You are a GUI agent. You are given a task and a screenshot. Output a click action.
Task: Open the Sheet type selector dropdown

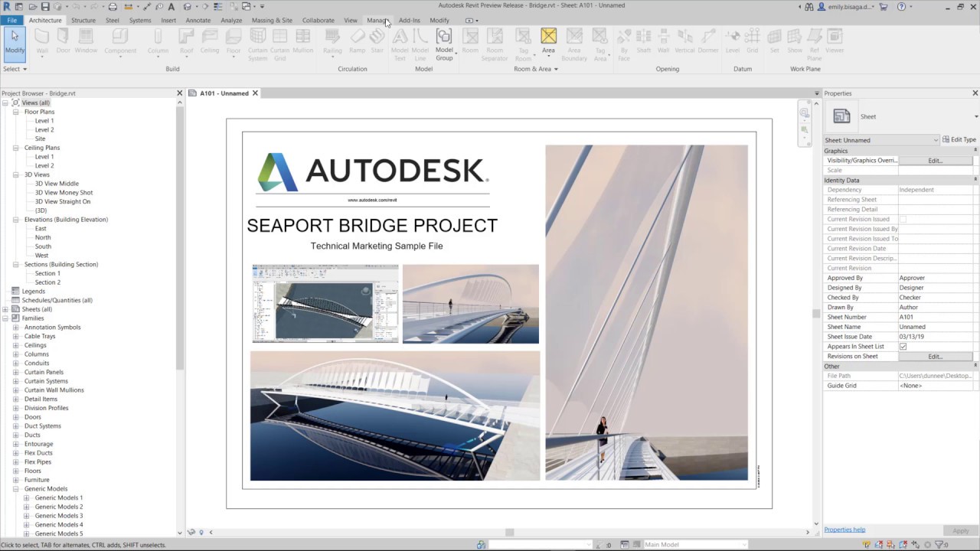936,139
